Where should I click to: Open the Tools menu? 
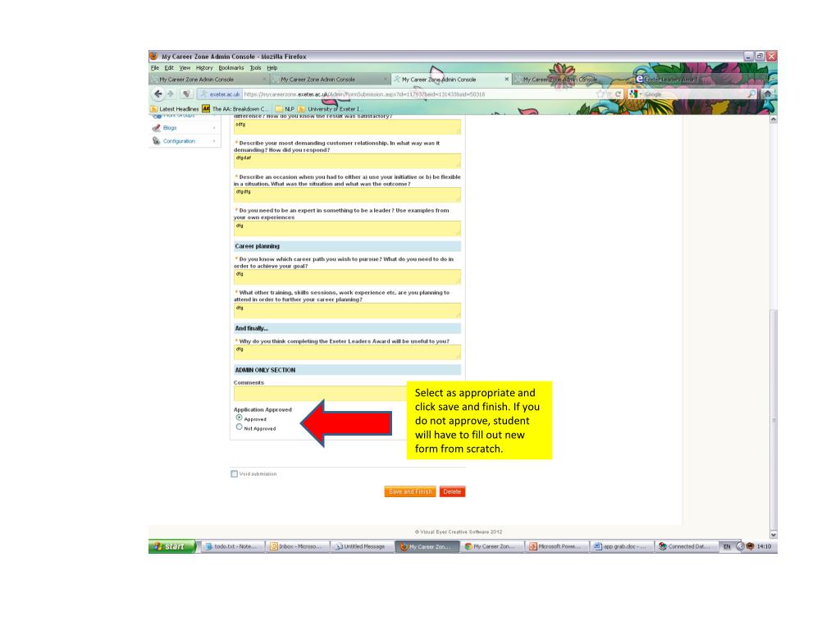click(256, 68)
